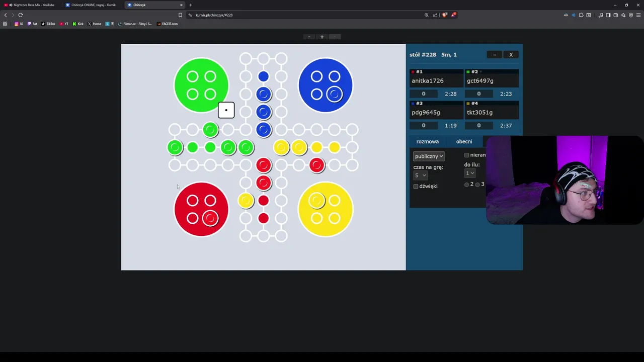Toggle the nieran checkbox

tap(466, 155)
